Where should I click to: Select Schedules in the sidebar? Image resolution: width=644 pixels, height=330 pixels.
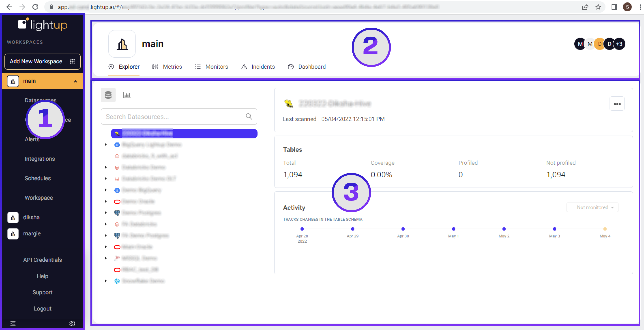click(38, 178)
